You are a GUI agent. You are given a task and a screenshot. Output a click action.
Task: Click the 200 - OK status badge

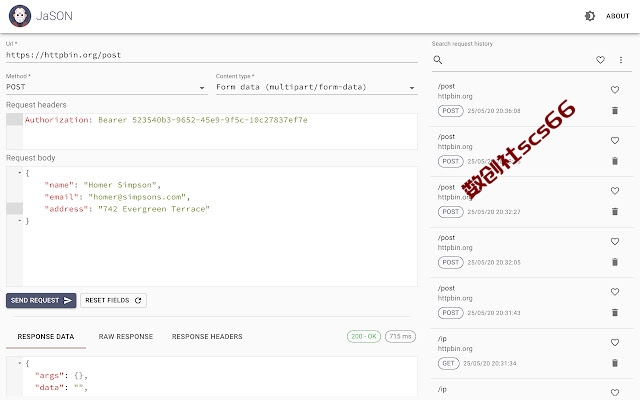[364, 336]
